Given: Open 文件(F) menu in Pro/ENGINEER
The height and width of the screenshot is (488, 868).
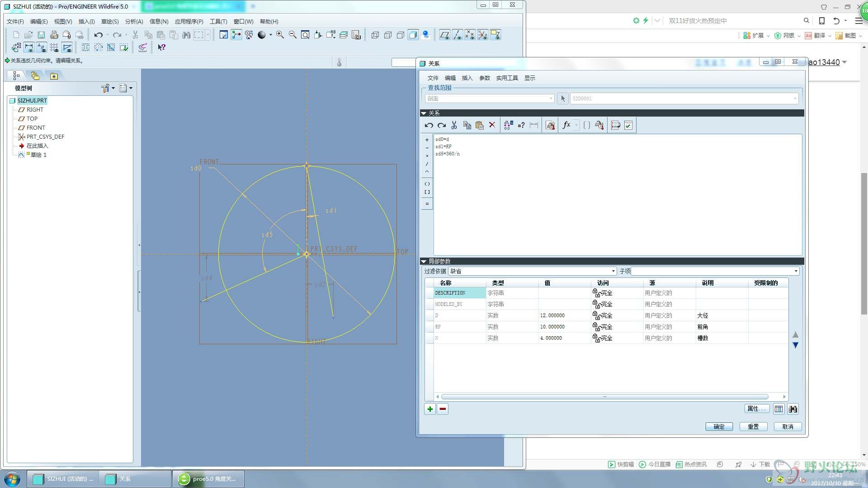Looking at the screenshot, I should pos(15,21).
